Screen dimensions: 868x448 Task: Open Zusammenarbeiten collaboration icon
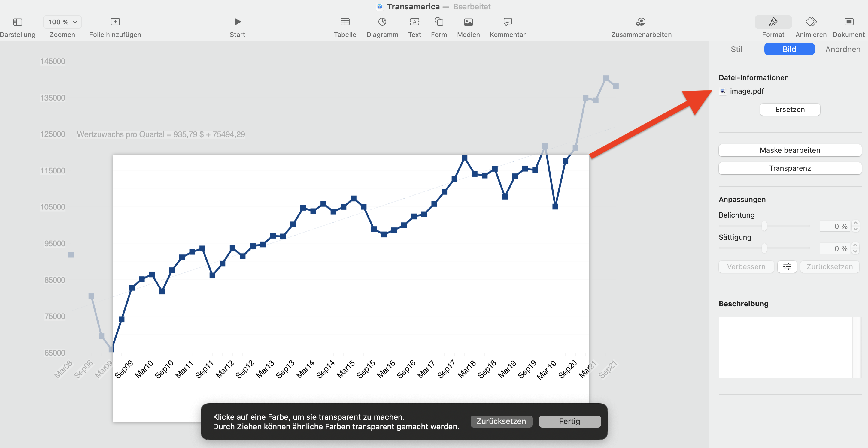coord(641,22)
